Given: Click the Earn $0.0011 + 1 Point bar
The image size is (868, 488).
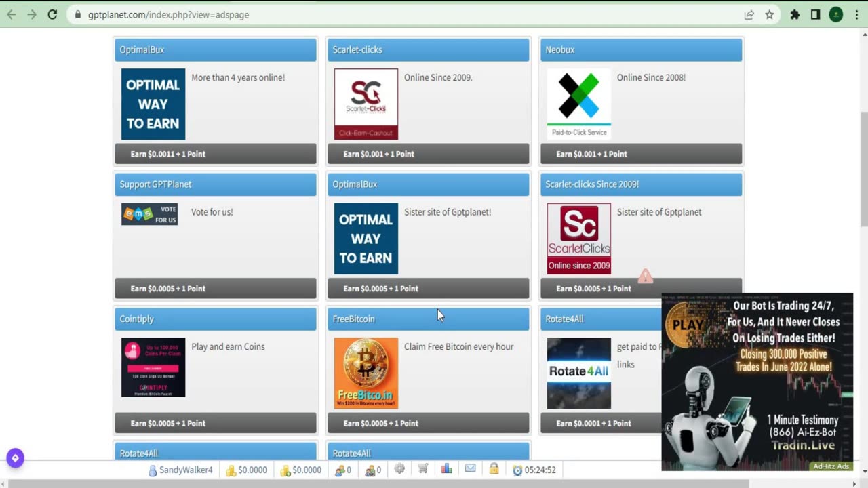Looking at the screenshot, I should [x=216, y=154].
